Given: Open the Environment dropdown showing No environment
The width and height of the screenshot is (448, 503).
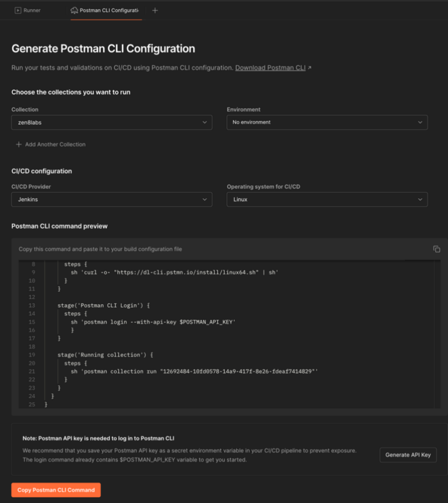Looking at the screenshot, I should coord(327,123).
